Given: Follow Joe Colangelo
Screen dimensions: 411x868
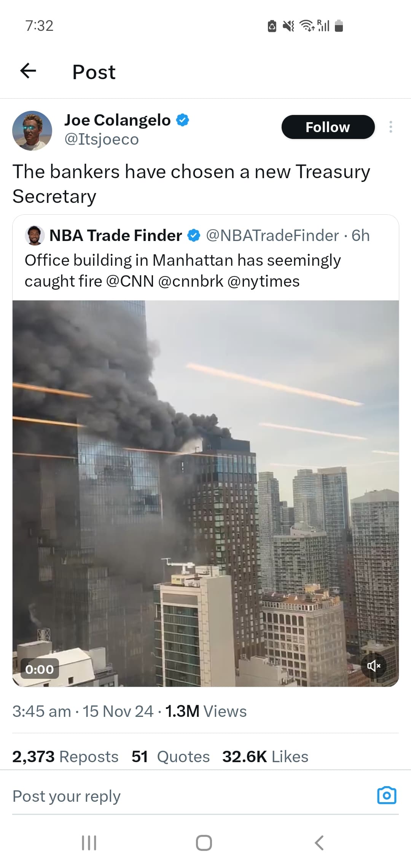Looking at the screenshot, I should [328, 127].
